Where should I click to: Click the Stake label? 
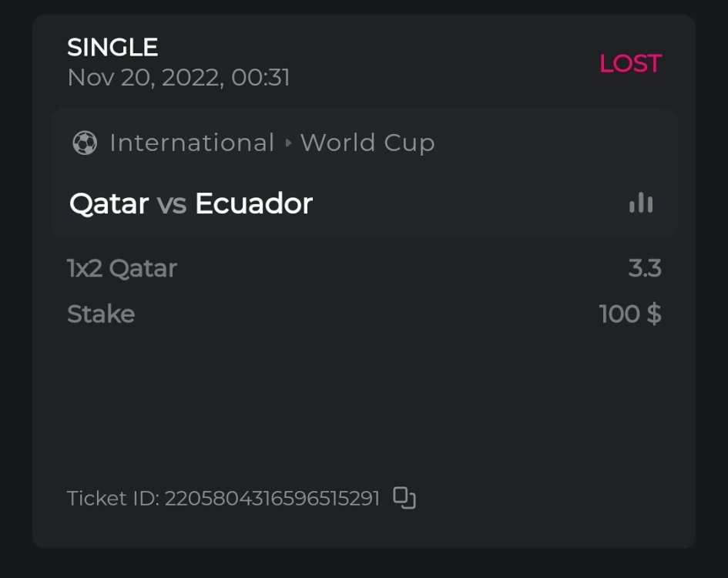tap(101, 314)
